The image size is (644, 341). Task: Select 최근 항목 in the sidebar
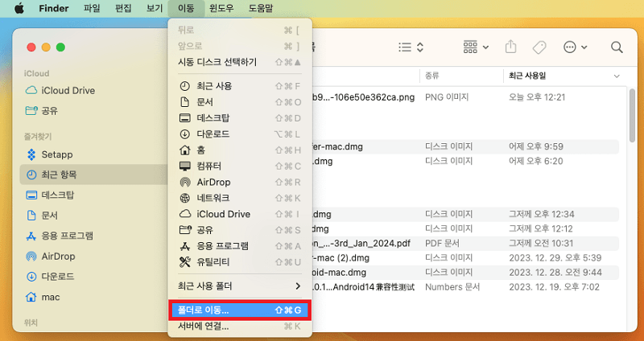93,175
